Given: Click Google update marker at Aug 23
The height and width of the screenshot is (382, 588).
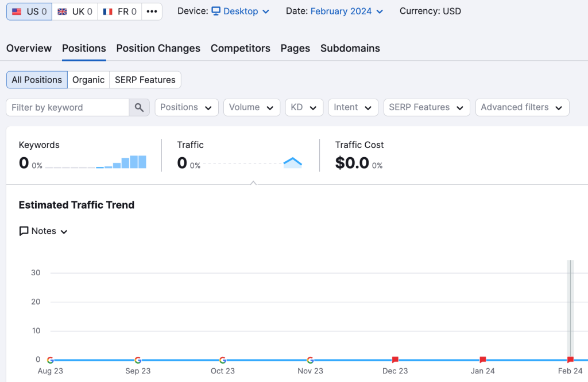Looking at the screenshot, I should pos(51,360).
